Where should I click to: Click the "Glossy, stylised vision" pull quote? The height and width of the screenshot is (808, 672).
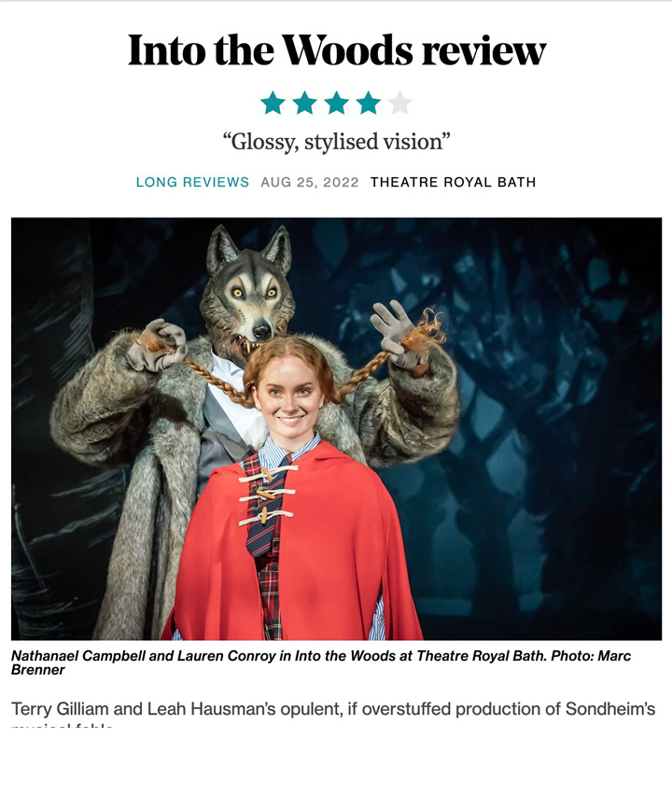[337, 141]
